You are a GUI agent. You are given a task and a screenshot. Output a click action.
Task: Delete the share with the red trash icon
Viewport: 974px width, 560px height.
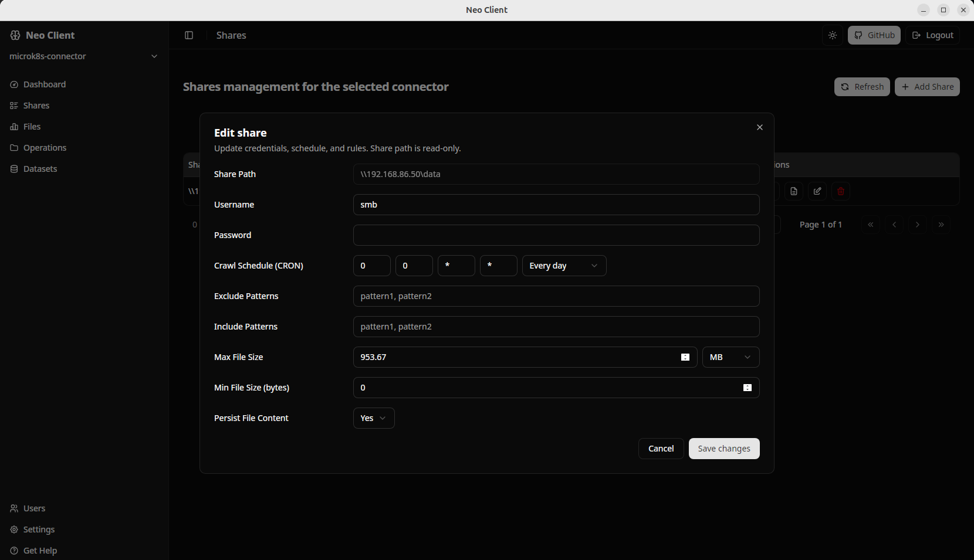840,191
